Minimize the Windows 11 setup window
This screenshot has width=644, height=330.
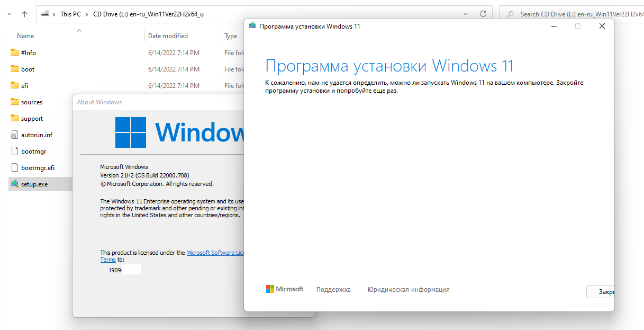click(554, 26)
